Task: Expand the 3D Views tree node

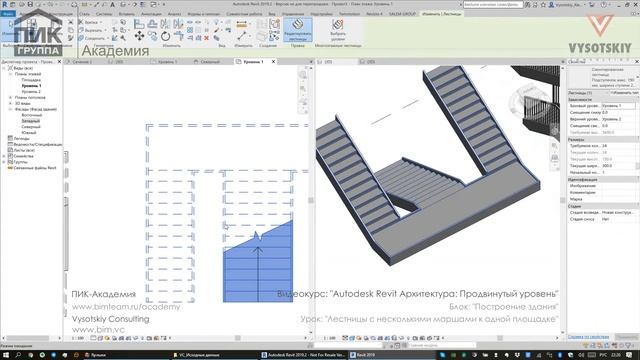Action: 10,104
